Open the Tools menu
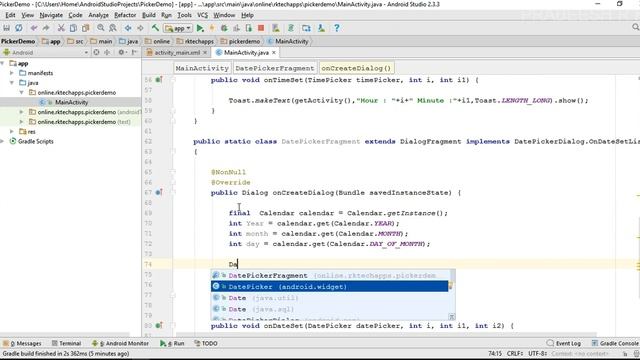 point(184,15)
